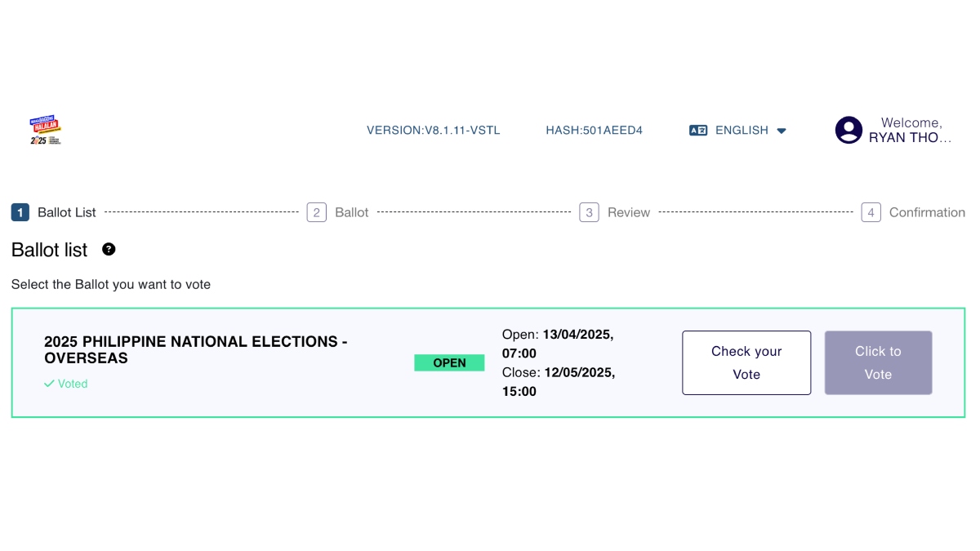This screenshot has height=551, width=980.
Task: Click the language translate icon
Action: coord(698,131)
